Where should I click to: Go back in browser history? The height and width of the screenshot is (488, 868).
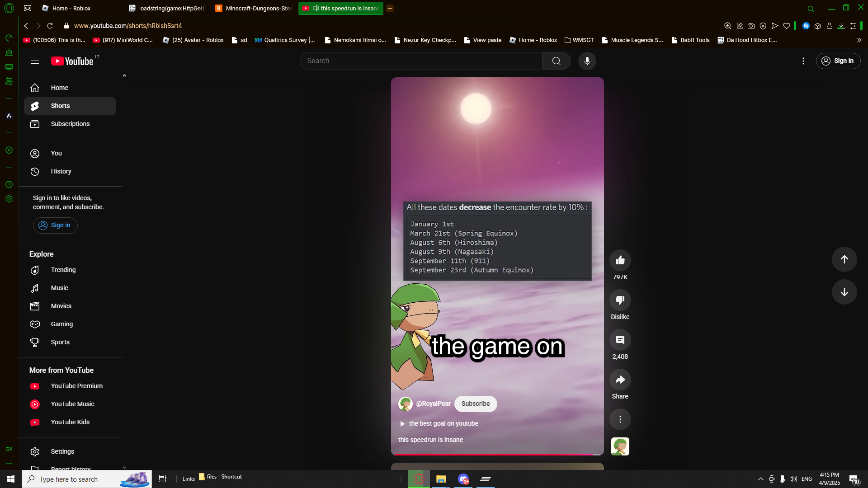click(26, 26)
